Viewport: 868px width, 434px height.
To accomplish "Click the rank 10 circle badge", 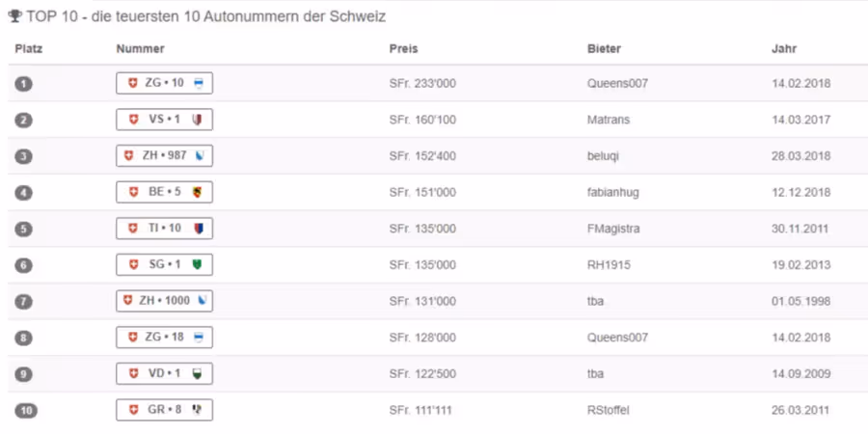I will (25, 411).
